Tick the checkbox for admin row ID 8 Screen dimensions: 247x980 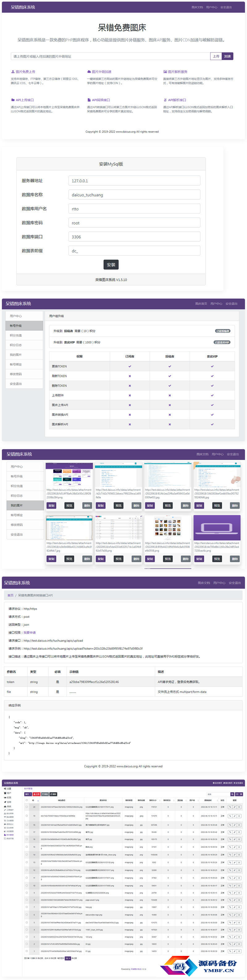(x=27, y=900)
